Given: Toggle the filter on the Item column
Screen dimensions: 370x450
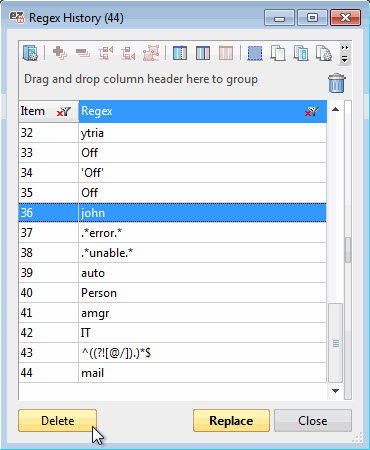Looking at the screenshot, I should click(x=64, y=112).
